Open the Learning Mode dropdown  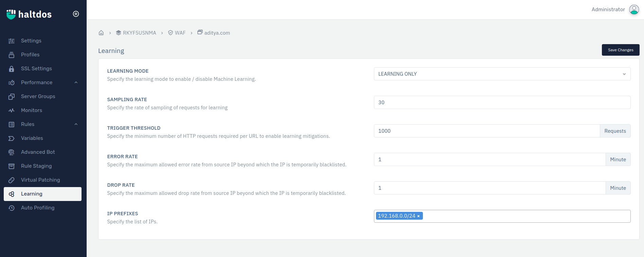pyautogui.click(x=502, y=74)
